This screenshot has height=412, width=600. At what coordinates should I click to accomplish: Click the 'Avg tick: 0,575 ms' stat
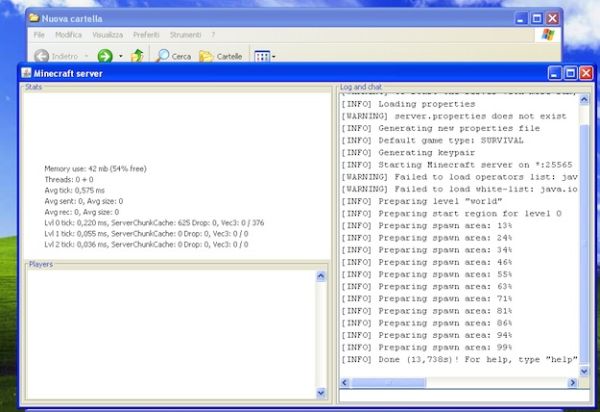74,190
